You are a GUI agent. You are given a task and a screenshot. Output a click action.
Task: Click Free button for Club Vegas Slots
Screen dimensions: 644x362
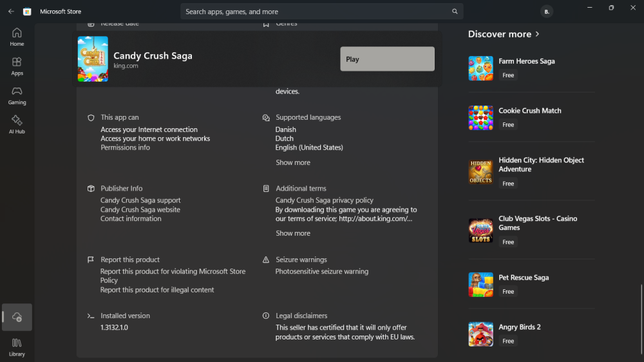(508, 242)
